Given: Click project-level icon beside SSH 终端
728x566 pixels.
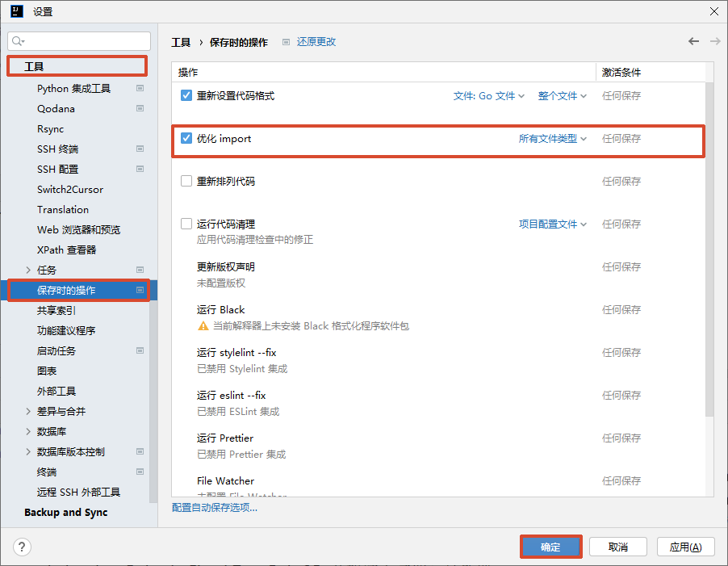Looking at the screenshot, I should point(140,149).
